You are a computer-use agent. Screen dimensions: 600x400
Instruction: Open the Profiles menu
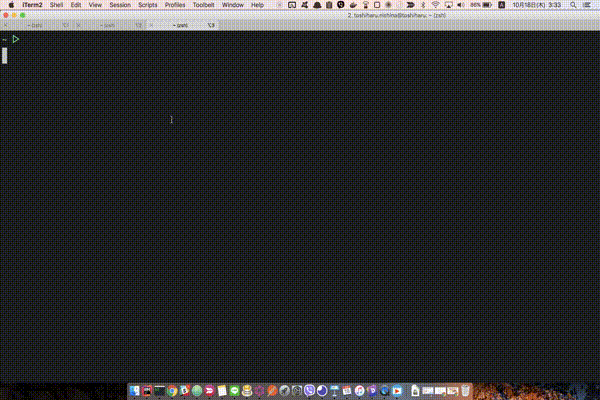coord(175,5)
